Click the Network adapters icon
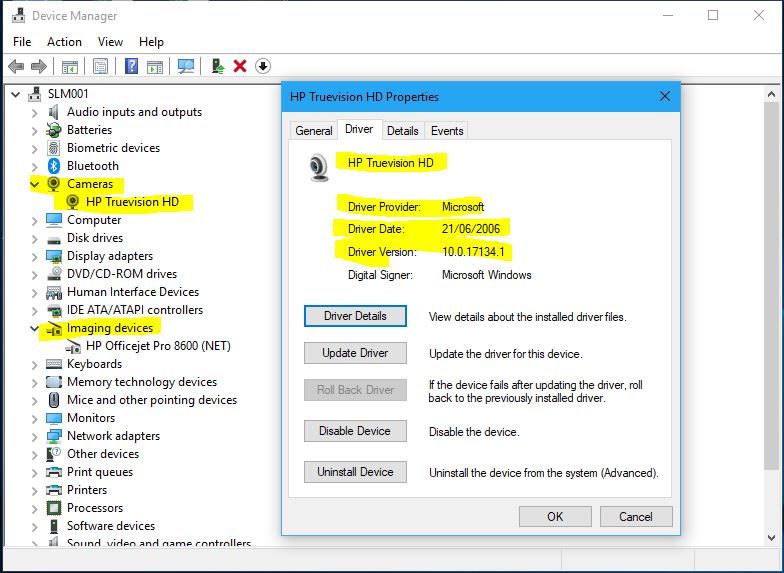This screenshot has height=573, width=784. [54, 436]
